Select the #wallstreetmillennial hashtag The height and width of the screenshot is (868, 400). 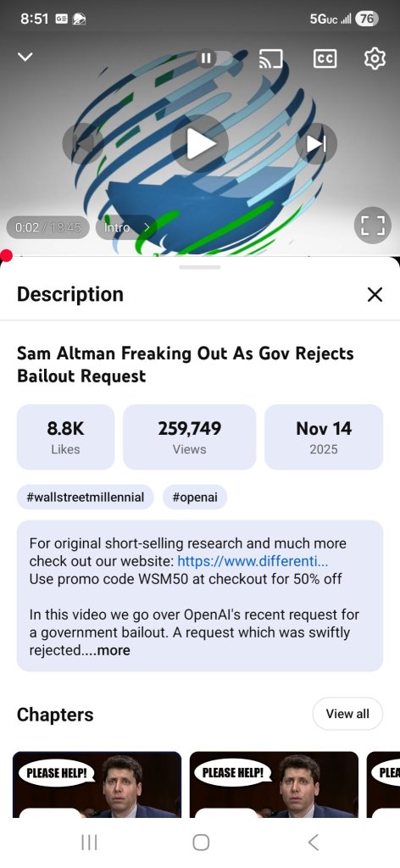[x=86, y=497]
